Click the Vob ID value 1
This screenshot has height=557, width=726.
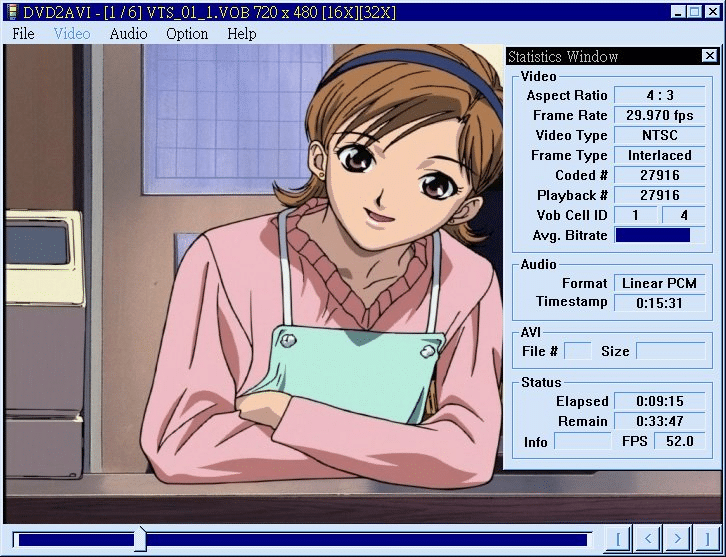636,215
